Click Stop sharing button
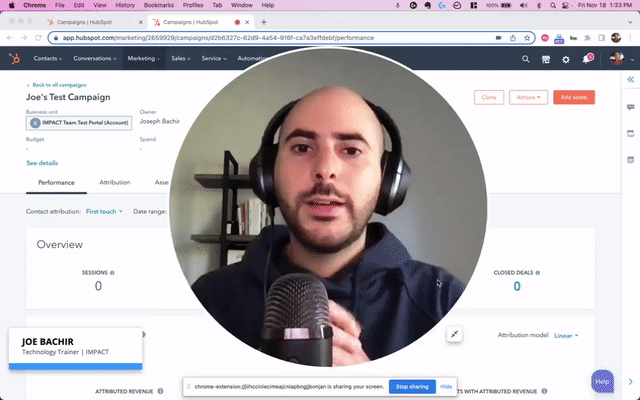Viewport: 640px width, 400px height. pyautogui.click(x=412, y=387)
